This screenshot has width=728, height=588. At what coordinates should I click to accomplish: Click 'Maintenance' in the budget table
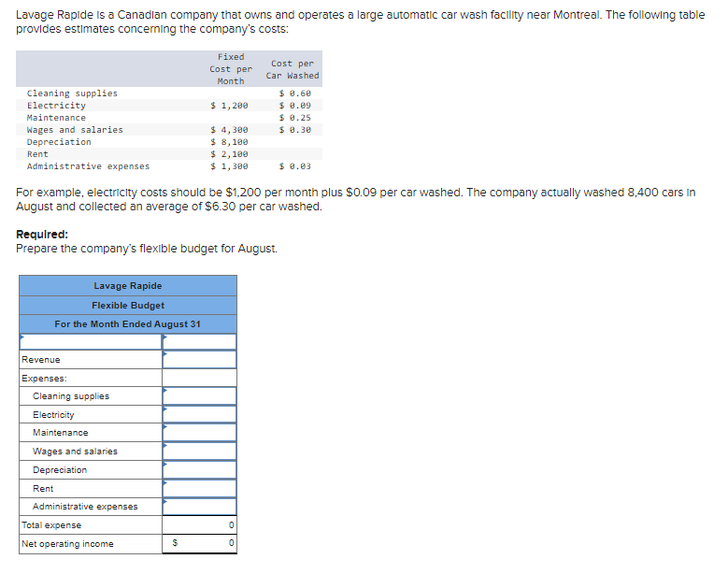click(61, 433)
